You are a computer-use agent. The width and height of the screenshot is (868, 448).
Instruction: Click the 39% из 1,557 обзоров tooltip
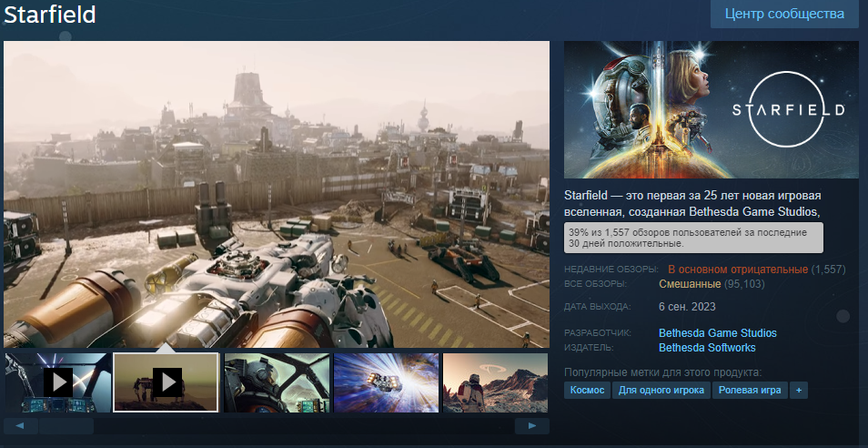click(x=693, y=239)
